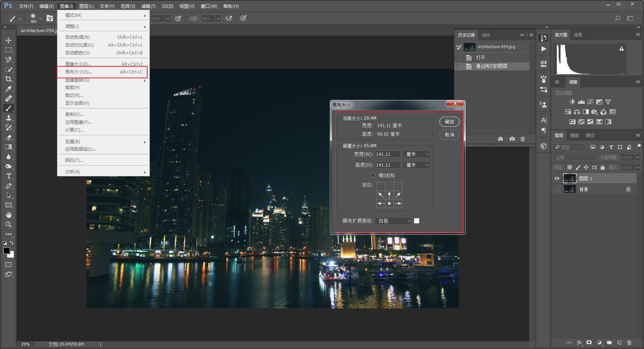Toggle lock position icon in Layers panel
Image resolution: width=644 pixels, height=349 pixels.
pyautogui.click(x=586, y=167)
